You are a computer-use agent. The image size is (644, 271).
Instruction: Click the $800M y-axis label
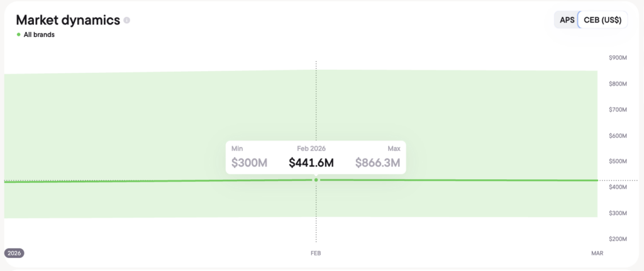coord(618,84)
